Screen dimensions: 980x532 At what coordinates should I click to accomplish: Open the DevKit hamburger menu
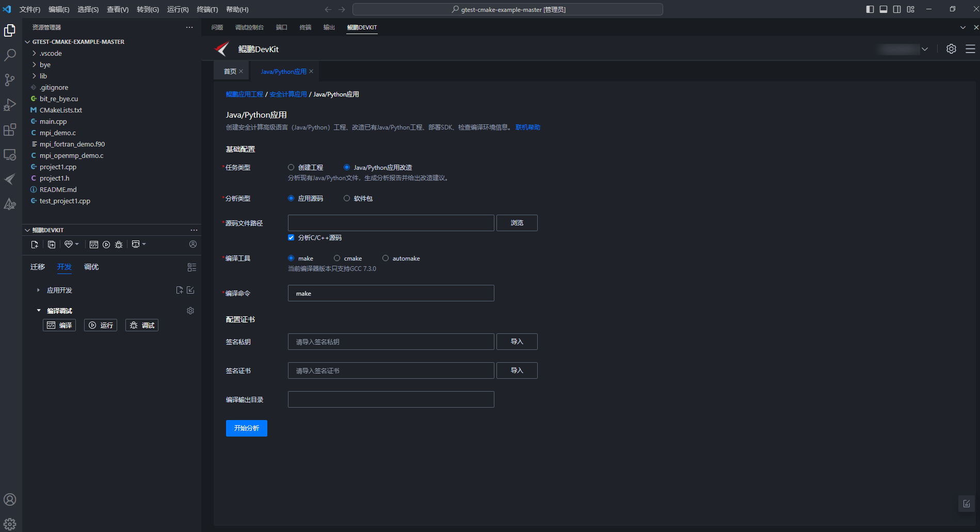point(970,49)
